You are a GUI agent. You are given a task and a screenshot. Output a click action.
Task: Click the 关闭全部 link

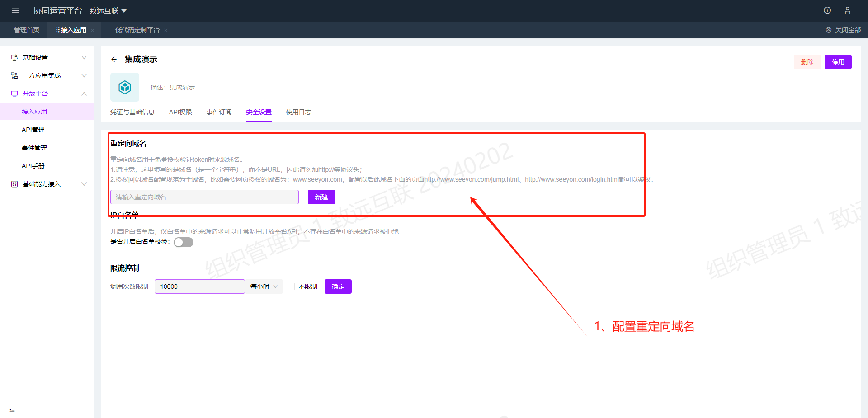coord(848,30)
